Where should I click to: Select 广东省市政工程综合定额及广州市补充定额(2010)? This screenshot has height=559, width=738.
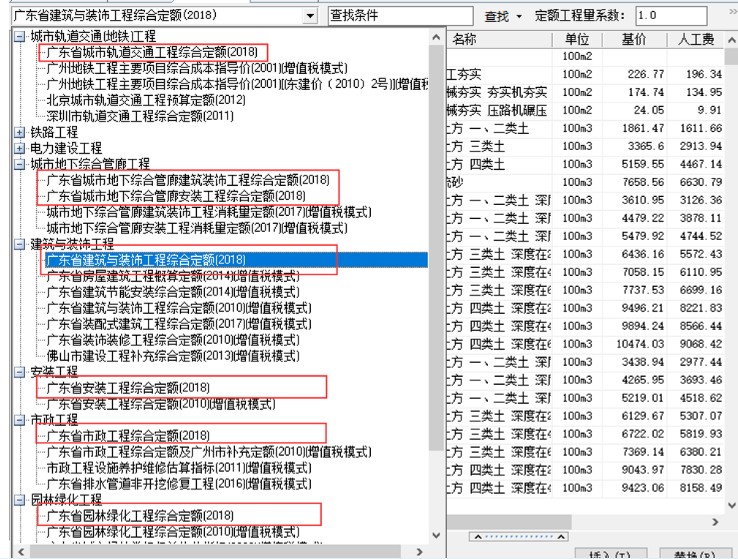209,452
